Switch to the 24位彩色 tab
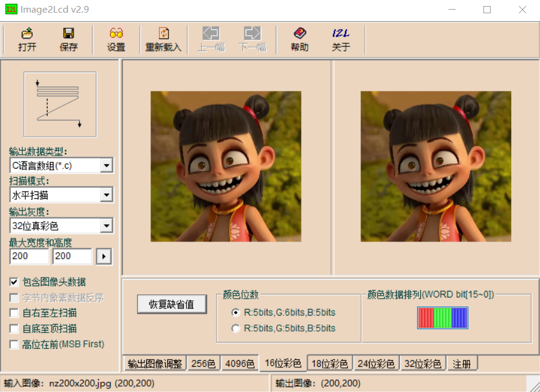 376,363
